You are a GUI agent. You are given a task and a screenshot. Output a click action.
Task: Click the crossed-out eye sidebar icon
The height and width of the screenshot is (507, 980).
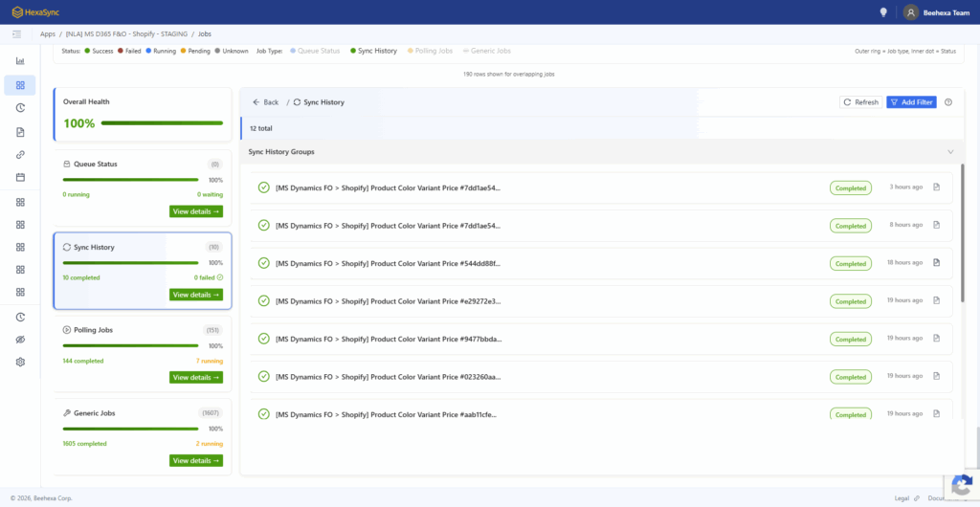click(x=20, y=339)
